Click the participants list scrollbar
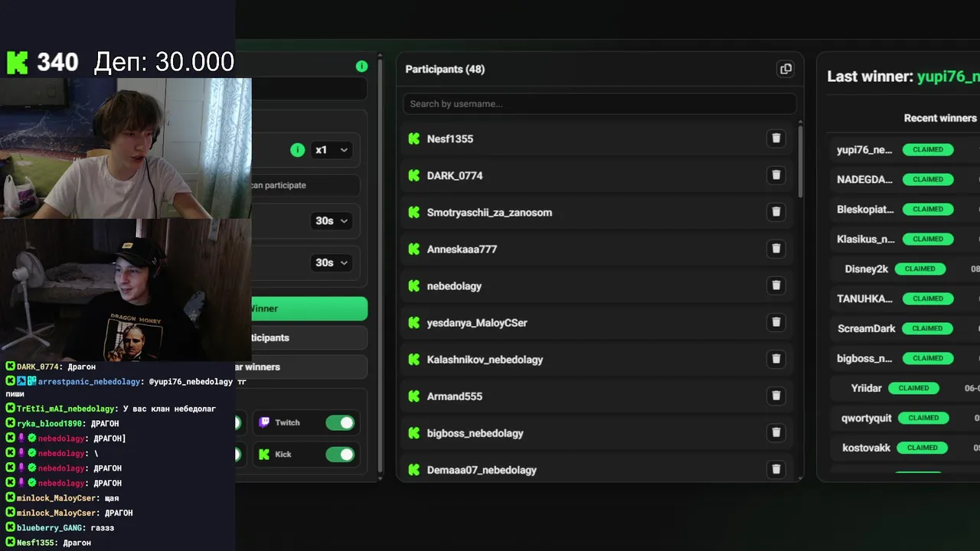This screenshot has height=551, width=980. (x=801, y=161)
